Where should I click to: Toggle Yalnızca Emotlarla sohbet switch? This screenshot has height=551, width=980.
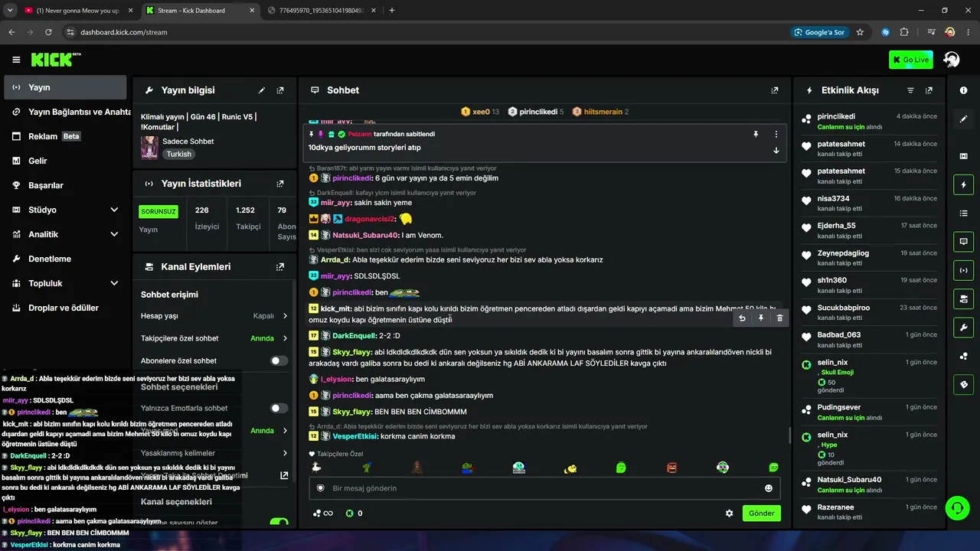(x=279, y=409)
